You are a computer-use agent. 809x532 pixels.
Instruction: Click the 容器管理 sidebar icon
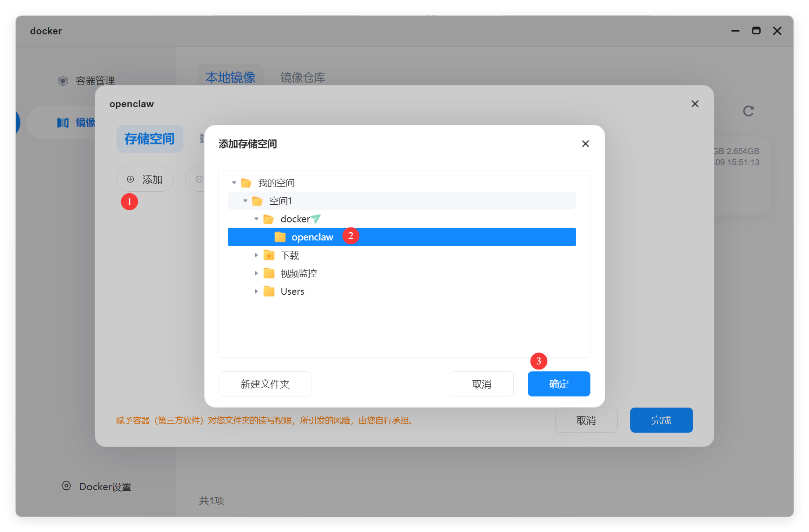click(63, 81)
